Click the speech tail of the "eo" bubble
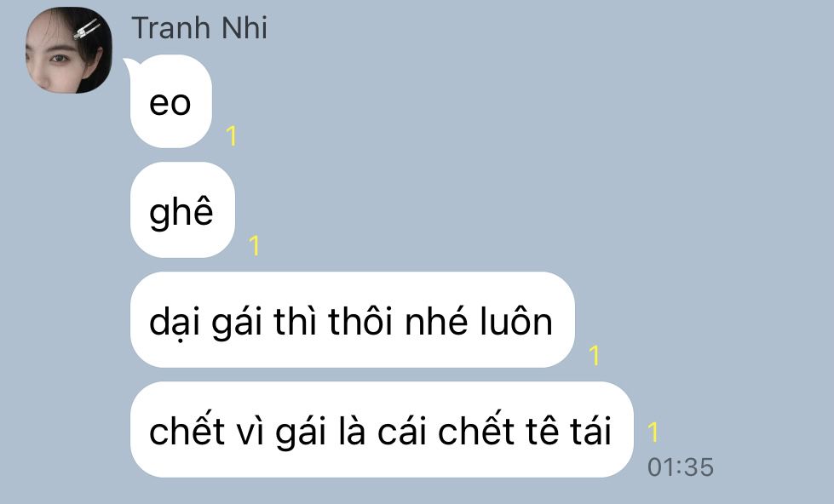The height and width of the screenshot is (504, 834). point(129,66)
